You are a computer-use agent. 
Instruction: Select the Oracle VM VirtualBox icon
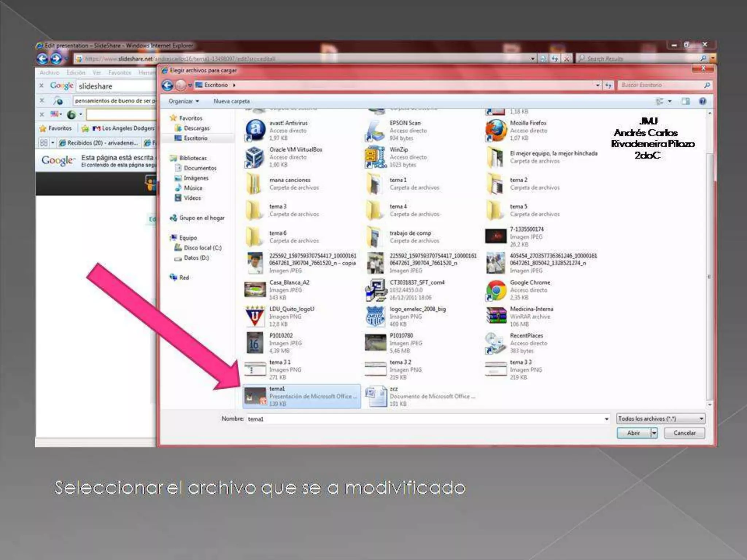[x=255, y=157]
